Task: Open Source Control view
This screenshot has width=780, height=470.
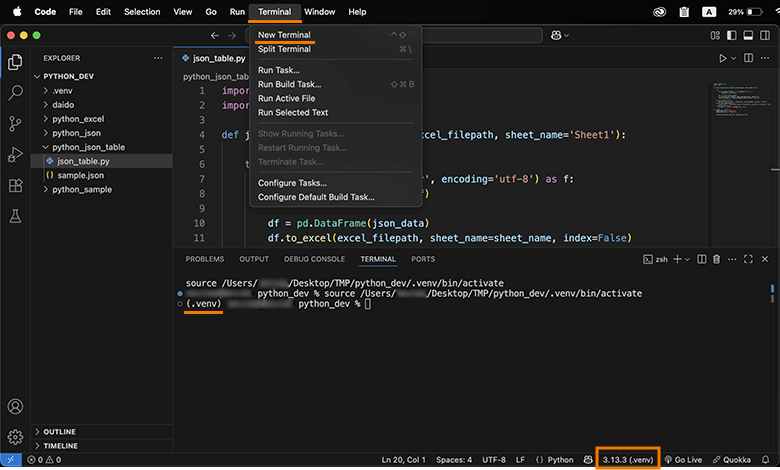Action: [x=15, y=124]
